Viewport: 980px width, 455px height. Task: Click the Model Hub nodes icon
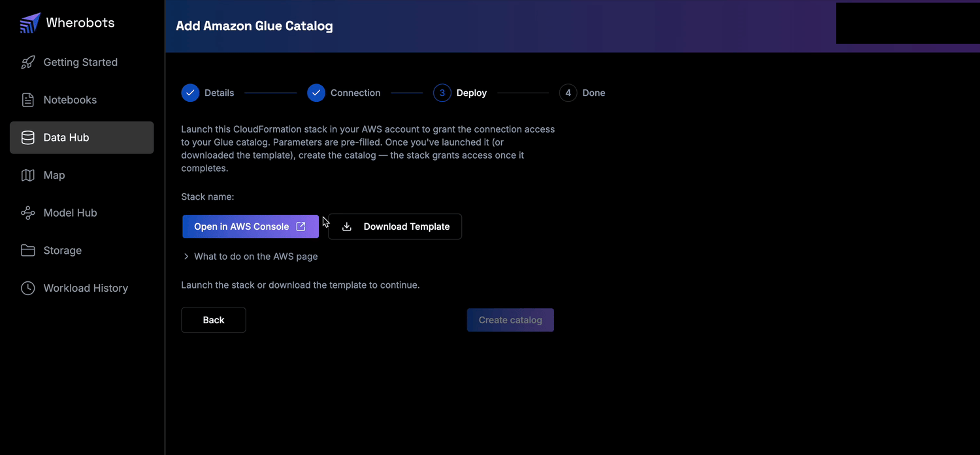27,213
